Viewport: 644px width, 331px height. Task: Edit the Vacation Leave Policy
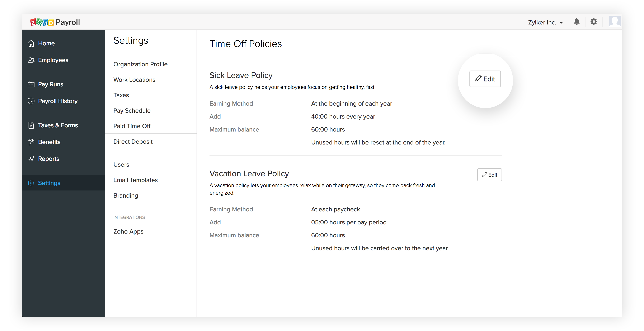pos(489,175)
